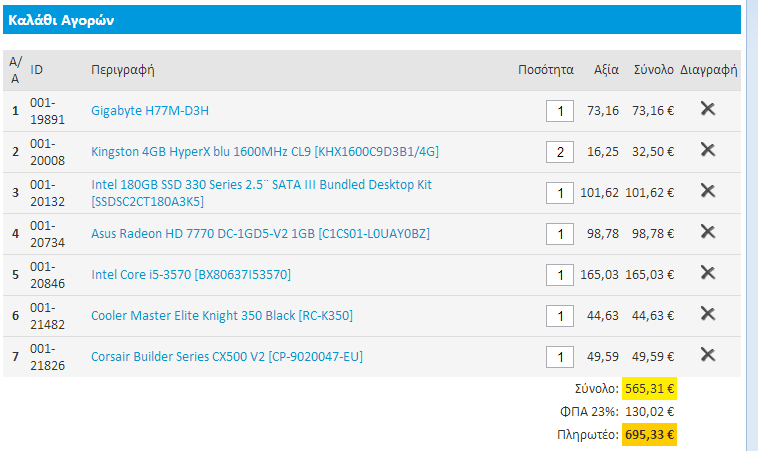Remove Asus Radeon HD 7770 from cart
758x451 pixels.
point(708,232)
